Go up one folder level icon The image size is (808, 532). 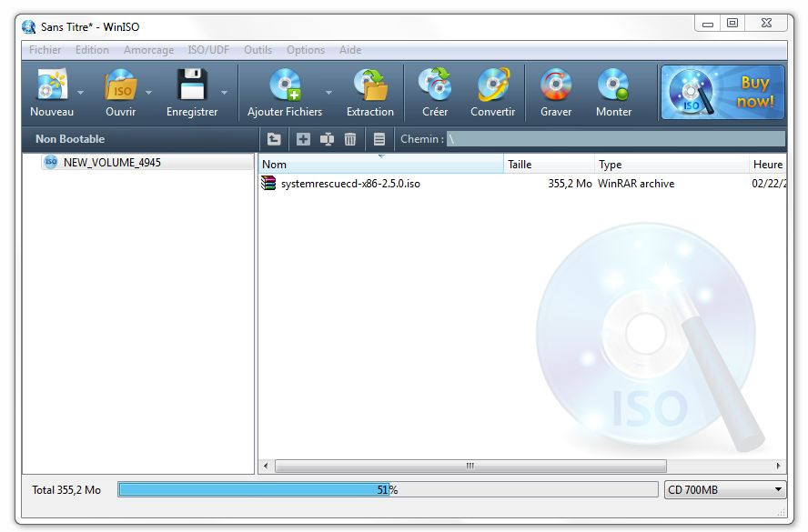[274, 139]
